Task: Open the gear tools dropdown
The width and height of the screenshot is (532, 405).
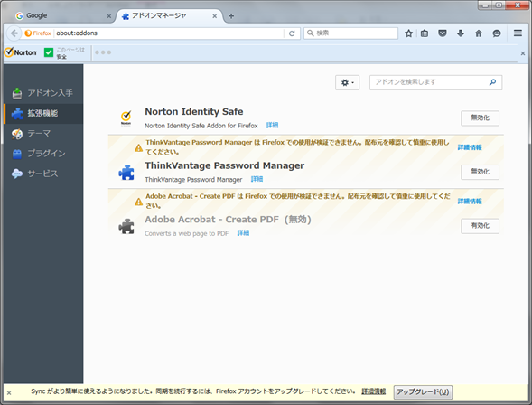Action: (x=347, y=82)
